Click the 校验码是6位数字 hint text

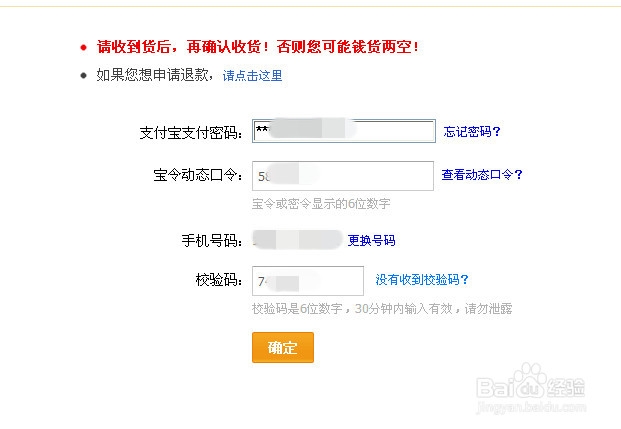(382, 309)
